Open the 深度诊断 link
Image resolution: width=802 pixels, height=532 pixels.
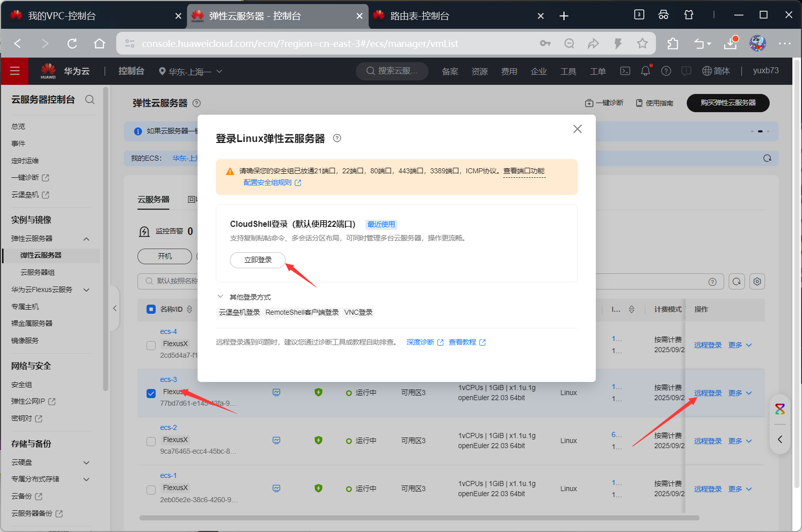point(425,342)
